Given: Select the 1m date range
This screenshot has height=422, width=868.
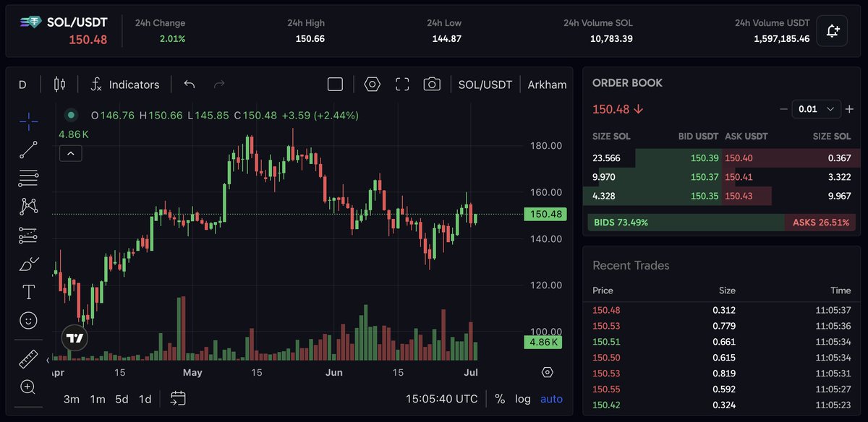Looking at the screenshot, I should [98, 399].
